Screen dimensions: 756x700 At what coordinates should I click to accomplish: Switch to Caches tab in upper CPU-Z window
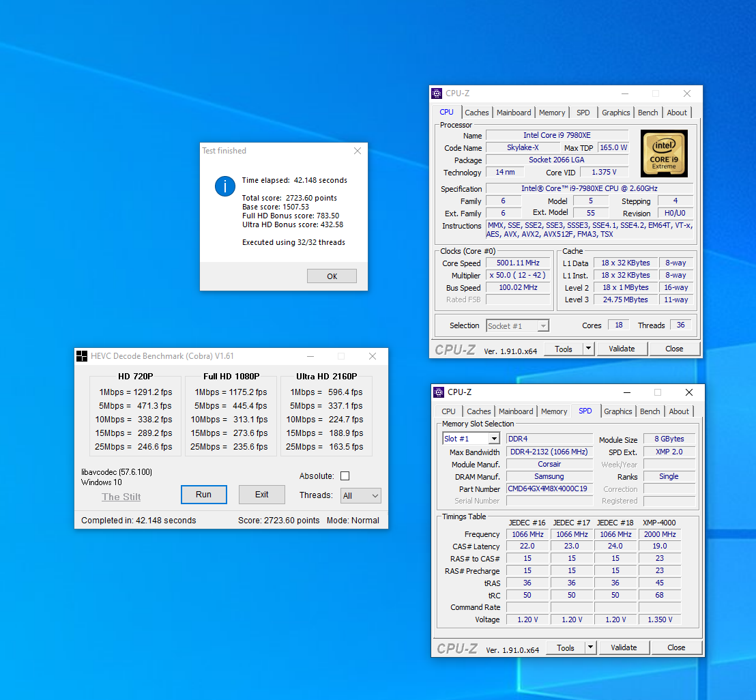[476, 113]
